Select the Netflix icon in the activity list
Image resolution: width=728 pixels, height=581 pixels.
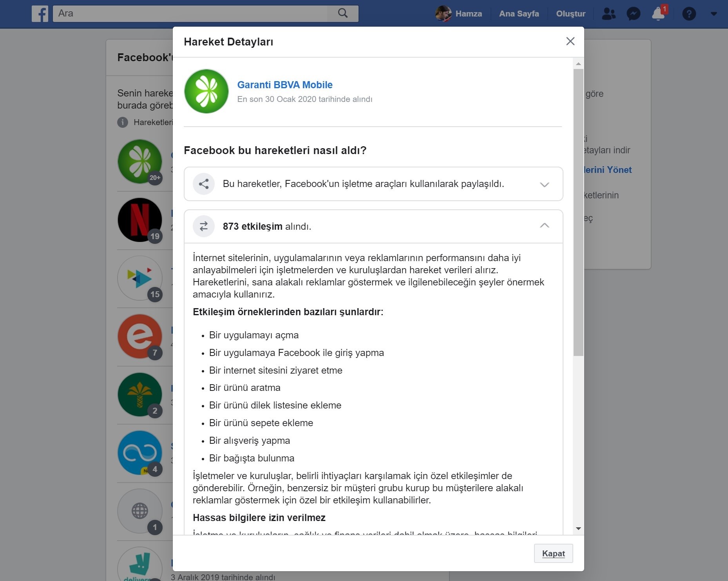140,220
